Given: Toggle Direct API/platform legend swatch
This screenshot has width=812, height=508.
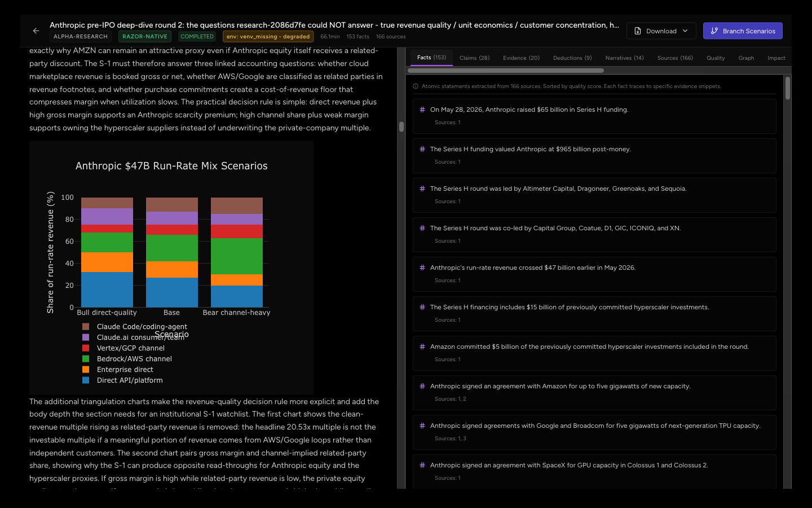Looking at the screenshot, I should 86,380.
